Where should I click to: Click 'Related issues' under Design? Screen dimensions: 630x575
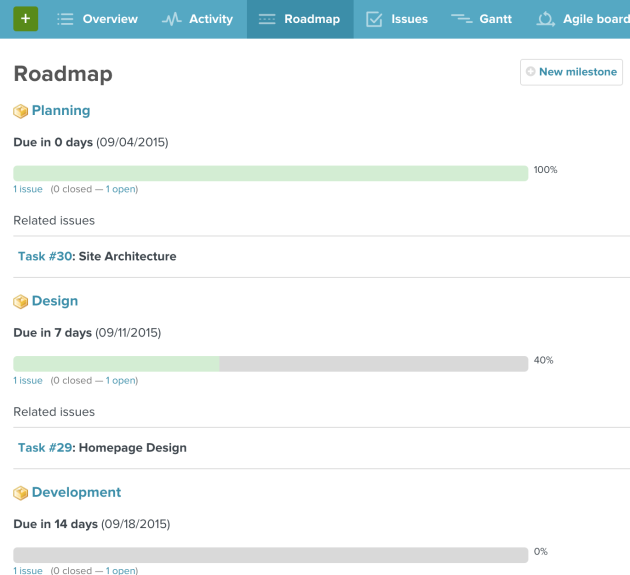click(54, 412)
